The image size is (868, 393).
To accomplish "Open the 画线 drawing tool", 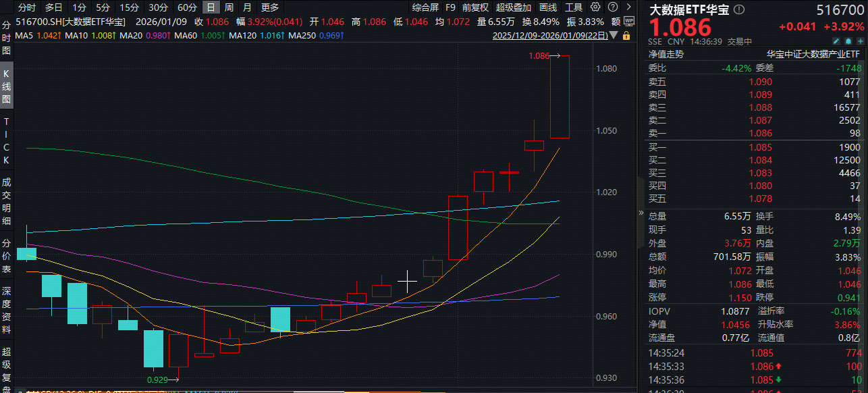I will point(548,7).
